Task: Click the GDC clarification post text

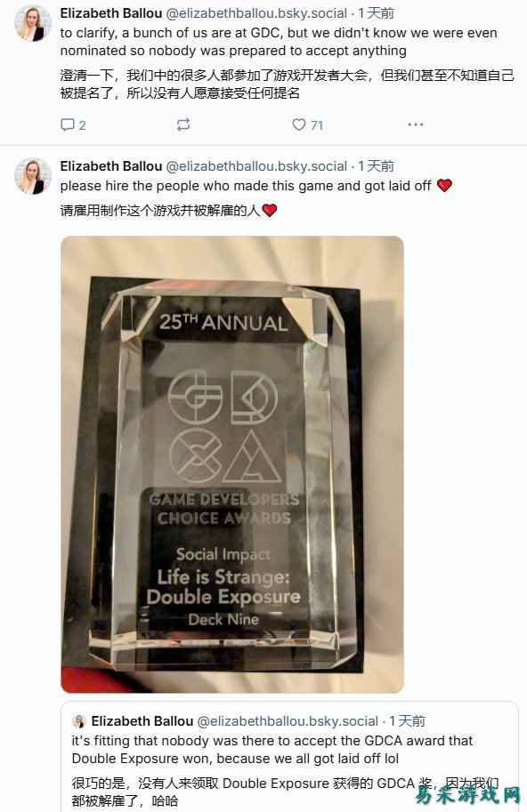Action: [279, 42]
